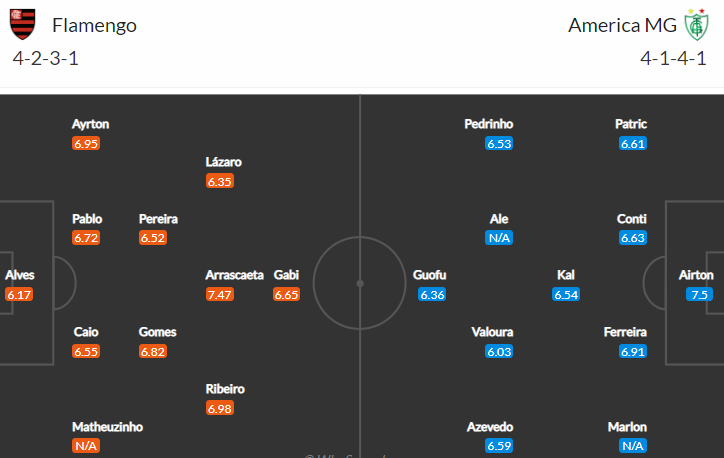Screen dimensions: 724x458
Task: Click player name Lázaro
Action: coord(223,162)
